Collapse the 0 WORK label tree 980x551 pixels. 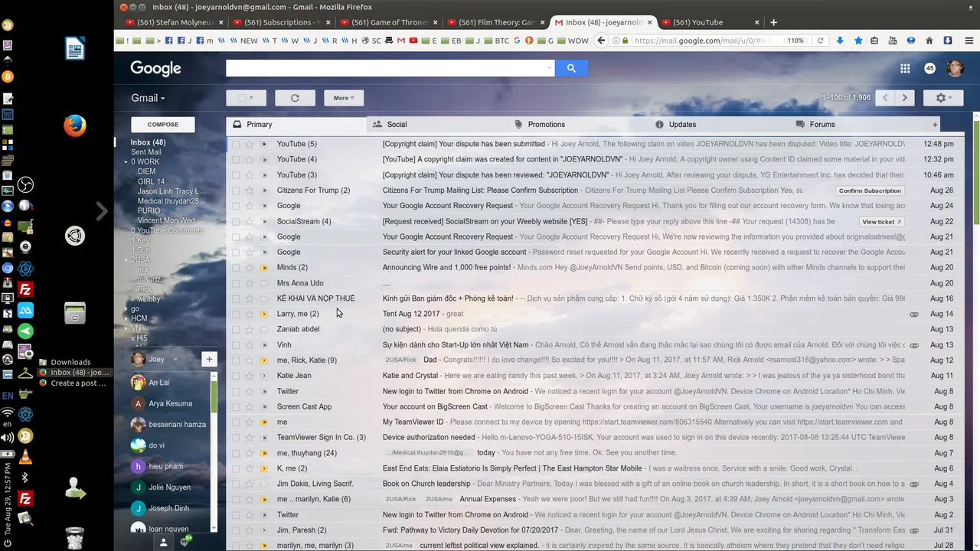click(x=126, y=162)
